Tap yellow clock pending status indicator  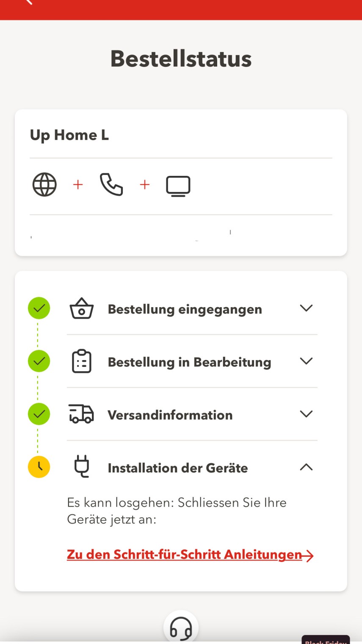tap(39, 467)
